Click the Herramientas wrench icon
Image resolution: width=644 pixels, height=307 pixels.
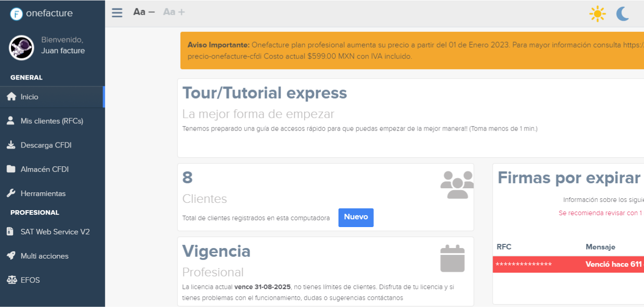coord(11,193)
